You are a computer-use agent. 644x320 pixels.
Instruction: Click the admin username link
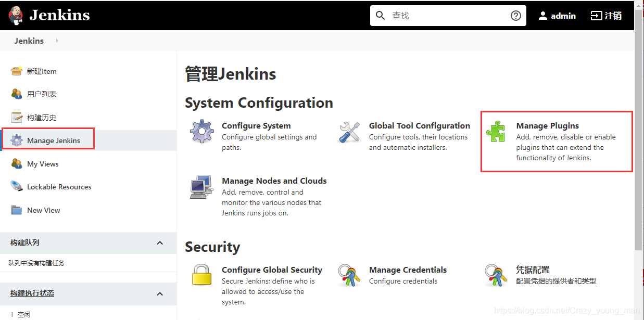point(563,16)
